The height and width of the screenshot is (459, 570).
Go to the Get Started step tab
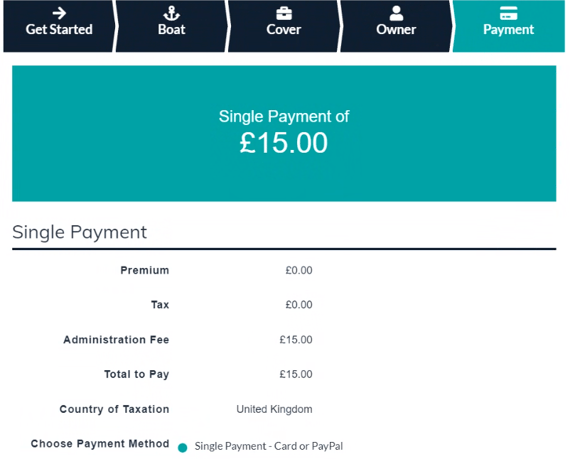tap(59, 26)
